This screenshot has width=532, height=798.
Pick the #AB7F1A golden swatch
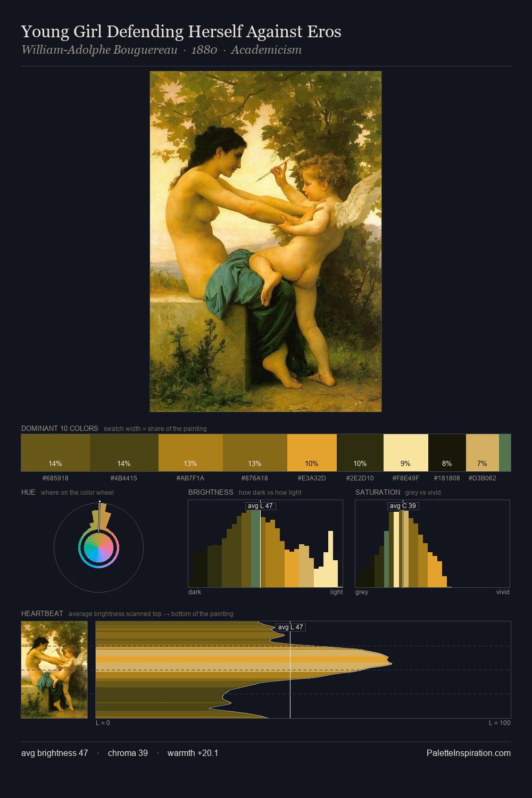[x=190, y=453]
